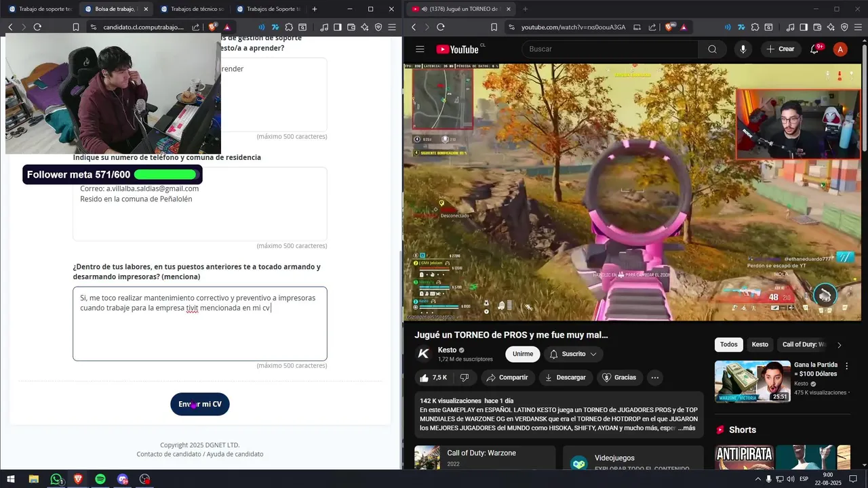Reload the Computrabajo page
This screenshot has height=488, width=868.
[37, 27]
